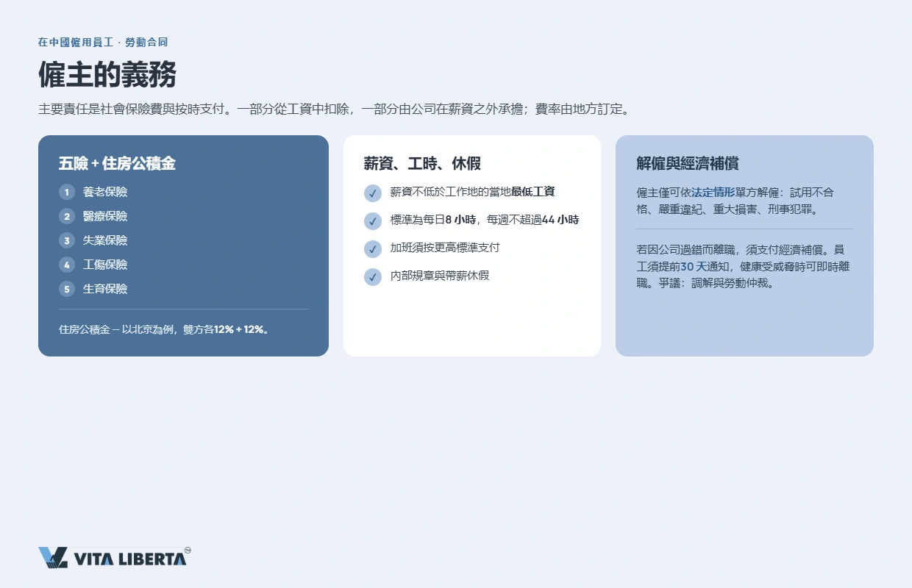Click checkmark icon beside 8 小時 line

point(373,220)
